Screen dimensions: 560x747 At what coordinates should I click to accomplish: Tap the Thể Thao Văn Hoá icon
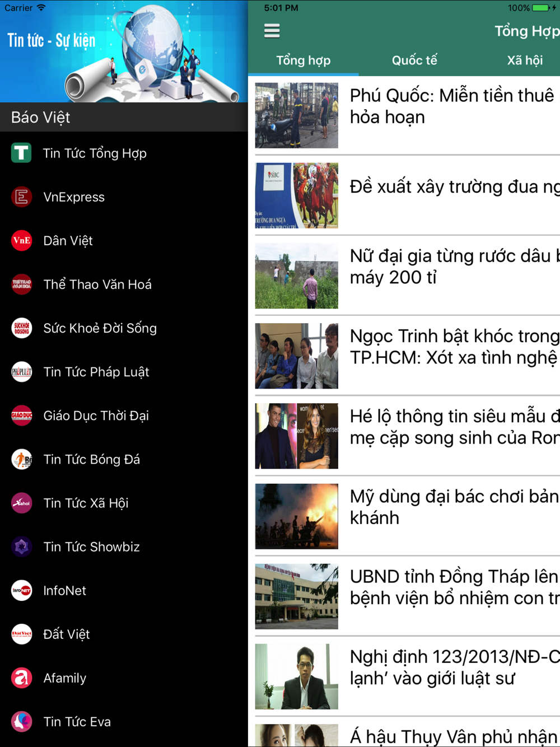point(21,284)
